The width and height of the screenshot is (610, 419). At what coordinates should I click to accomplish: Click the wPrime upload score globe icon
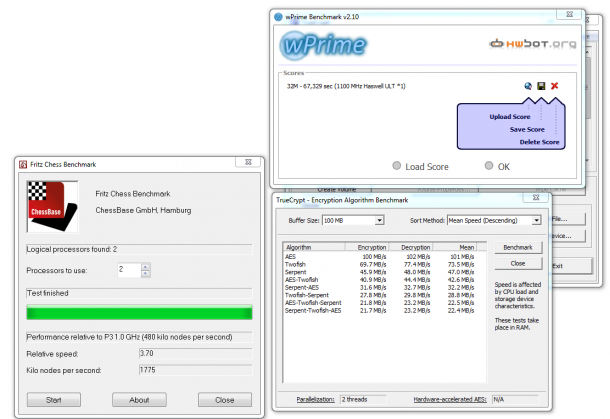point(528,86)
